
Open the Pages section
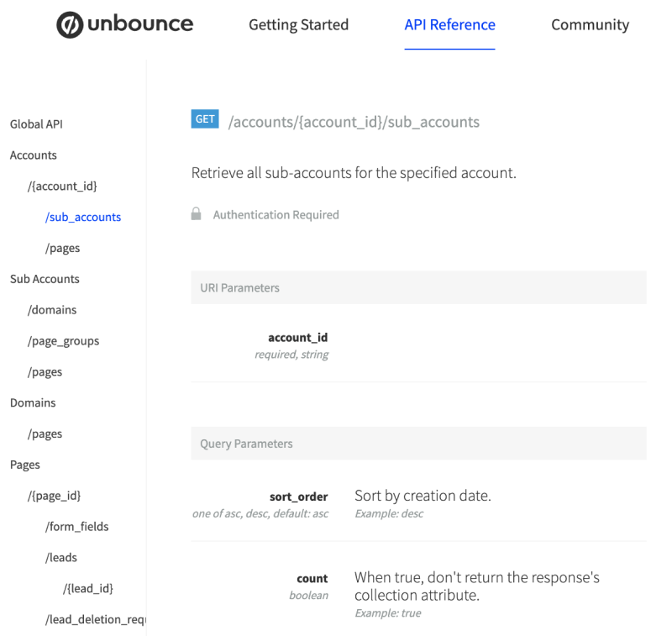[25, 464]
